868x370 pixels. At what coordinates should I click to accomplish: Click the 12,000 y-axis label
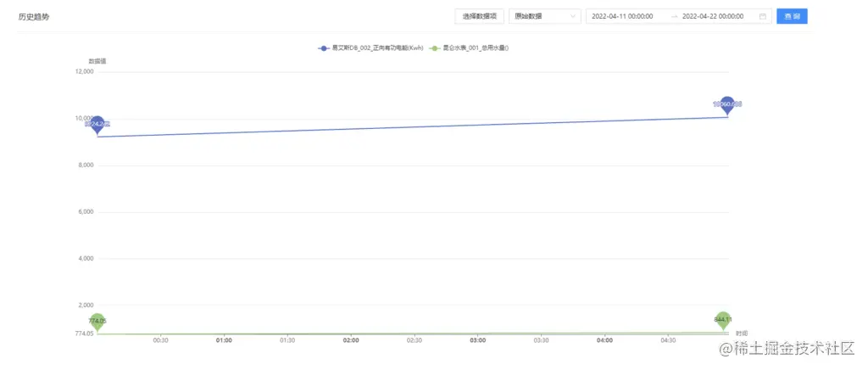[84, 72]
